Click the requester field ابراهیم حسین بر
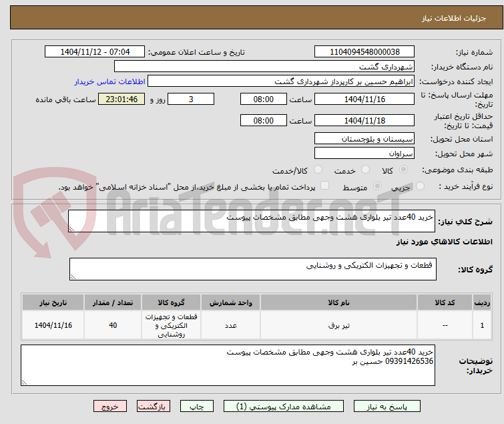The width and height of the screenshot is (504, 424). coord(281,81)
